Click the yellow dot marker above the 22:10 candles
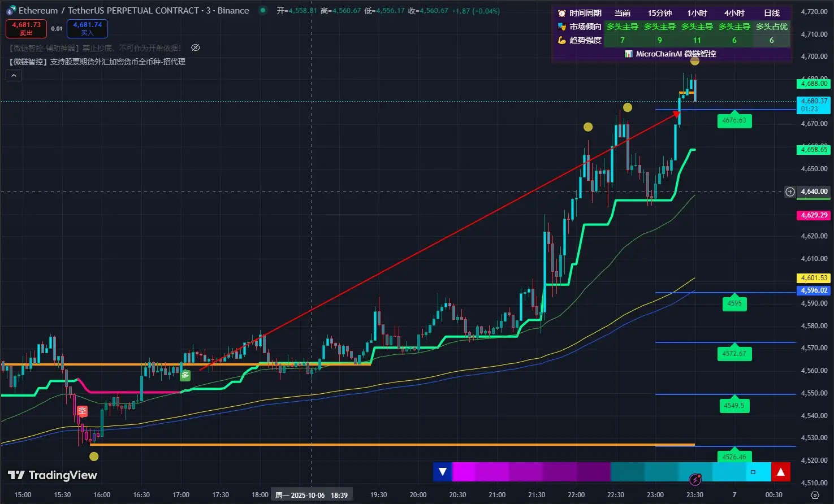 tap(588, 127)
